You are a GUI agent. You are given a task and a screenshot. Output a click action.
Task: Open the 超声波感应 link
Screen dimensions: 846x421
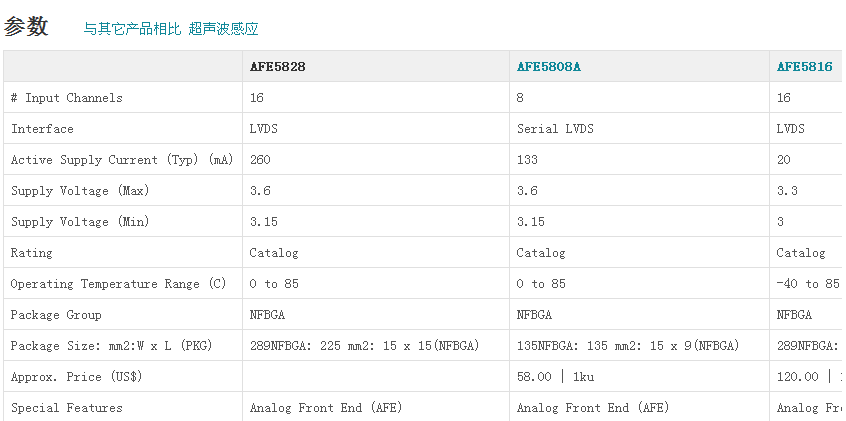click(223, 29)
